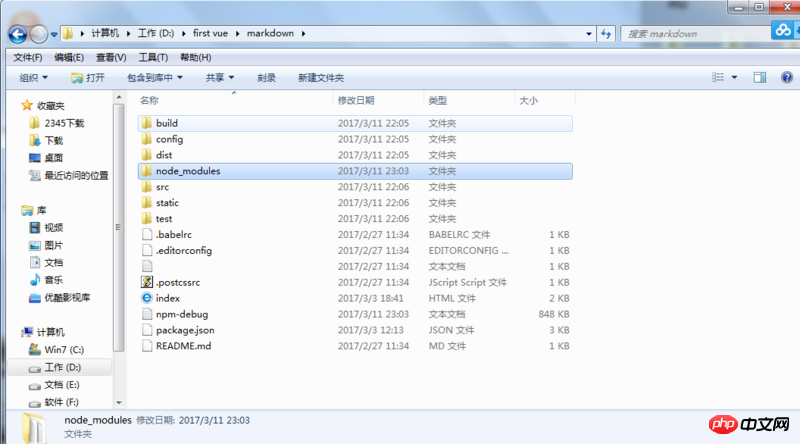
Task: Open the 编辑(E) menu
Action: (x=69, y=57)
